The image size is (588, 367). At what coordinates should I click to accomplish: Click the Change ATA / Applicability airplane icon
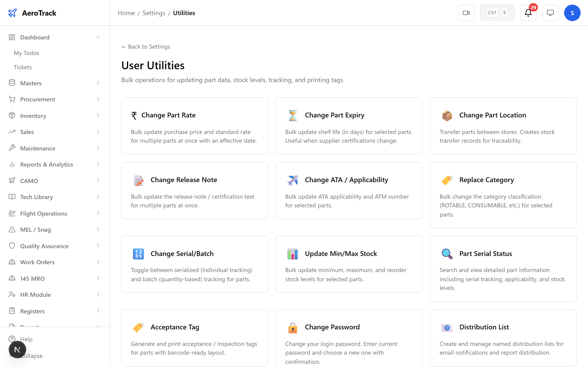pyautogui.click(x=293, y=180)
